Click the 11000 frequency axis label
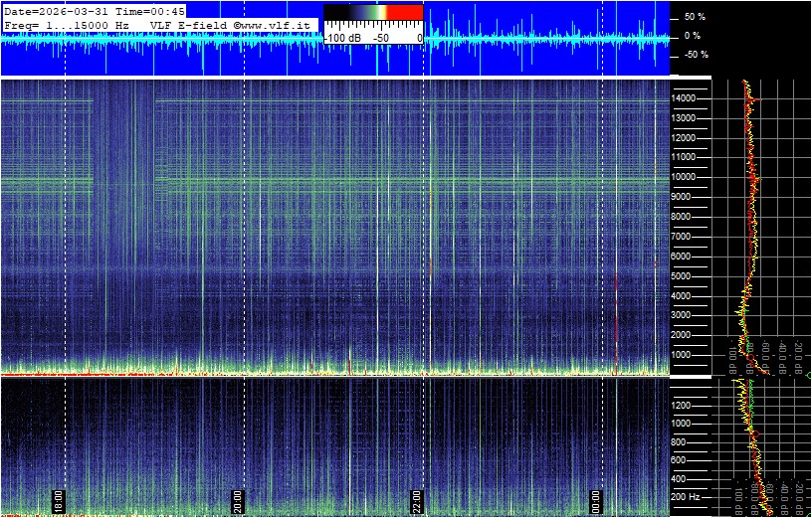Screen dimensions: 812x518 click(x=683, y=157)
